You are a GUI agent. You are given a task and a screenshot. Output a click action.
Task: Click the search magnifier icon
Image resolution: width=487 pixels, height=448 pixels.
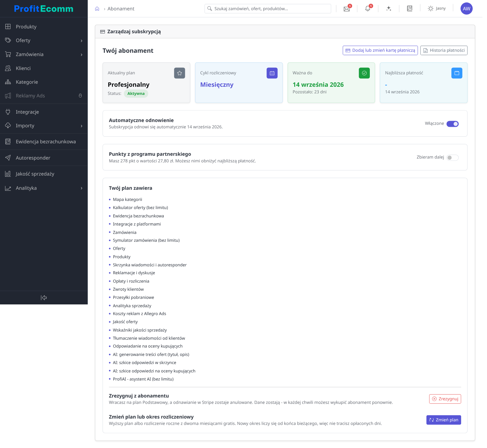pyautogui.click(x=210, y=9)
